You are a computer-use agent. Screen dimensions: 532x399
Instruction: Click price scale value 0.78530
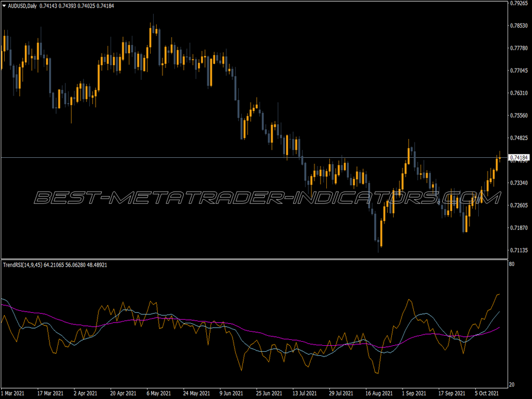click(x=519, y=26)
